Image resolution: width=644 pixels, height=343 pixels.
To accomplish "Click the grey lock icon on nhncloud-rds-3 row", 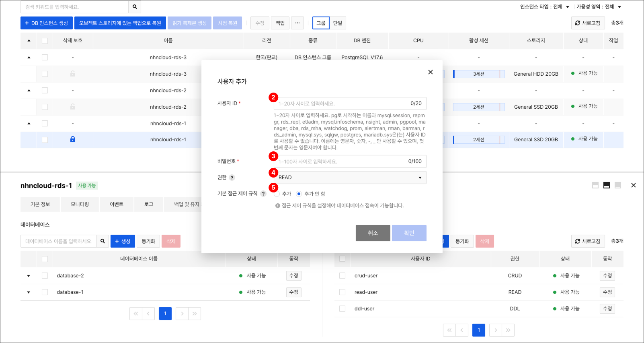I will tap(73, 74).
